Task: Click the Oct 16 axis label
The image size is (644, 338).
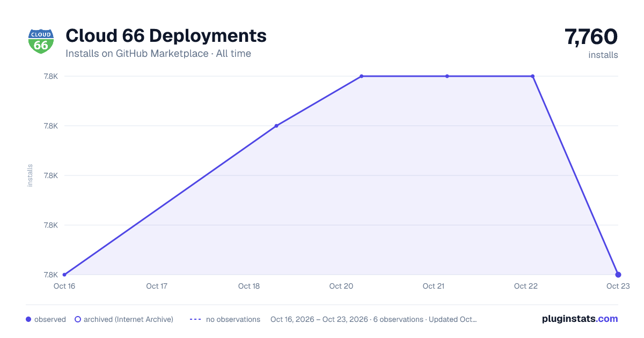Action: 64,286
